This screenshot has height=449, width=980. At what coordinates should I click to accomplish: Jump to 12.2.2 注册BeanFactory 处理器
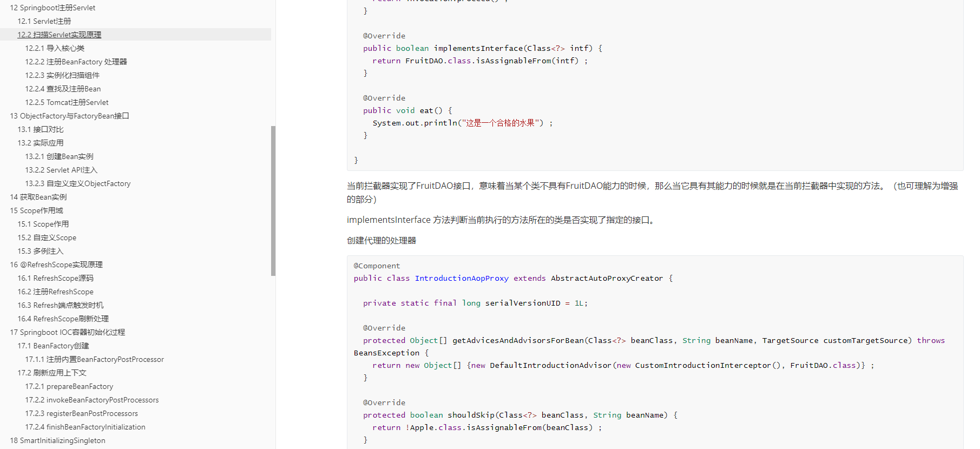tap(76, 62)
